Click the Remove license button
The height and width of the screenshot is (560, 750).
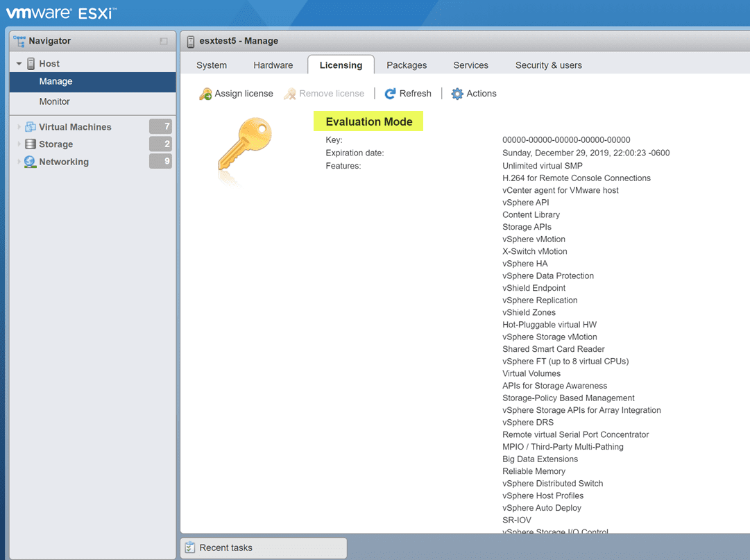(x=324, y=94)
